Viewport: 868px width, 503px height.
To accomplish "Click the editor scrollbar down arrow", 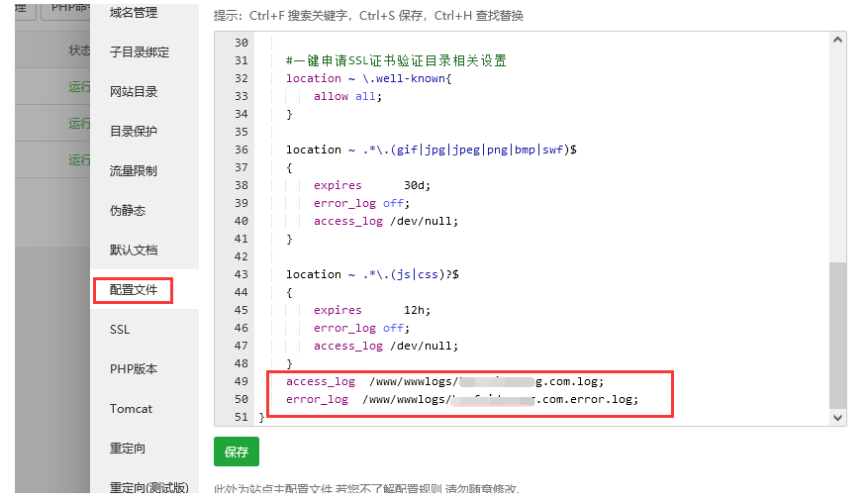I will (x=837, y=418).
